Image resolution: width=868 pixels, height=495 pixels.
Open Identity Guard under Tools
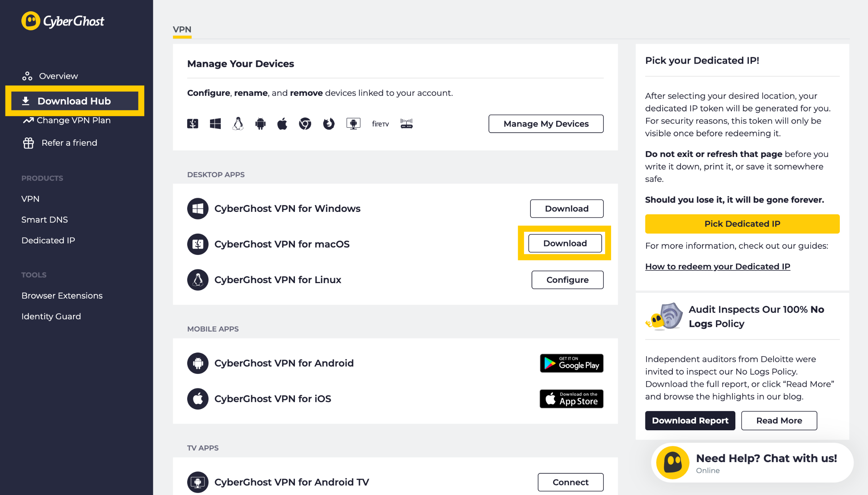click(51, 316)
